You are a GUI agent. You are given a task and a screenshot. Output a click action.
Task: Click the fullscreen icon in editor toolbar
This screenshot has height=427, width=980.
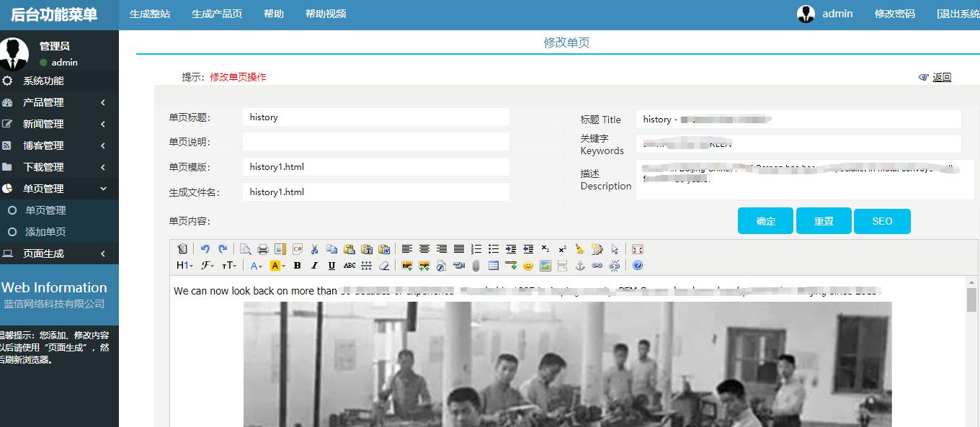click(637, 249)
